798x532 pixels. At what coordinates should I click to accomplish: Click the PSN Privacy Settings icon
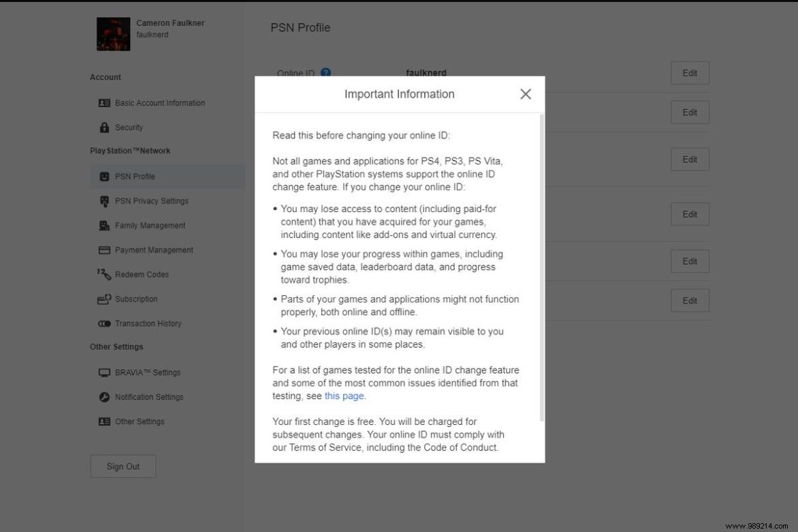coord(104,201)
